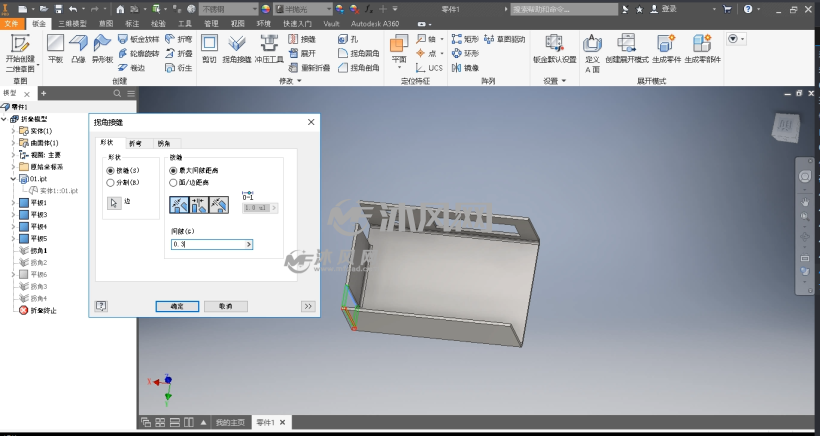This screenshot has width=820, height=436.
Task: Select the 凸缘 (Flange) tool
Action: pyautogui.click(x=78, y=49)
